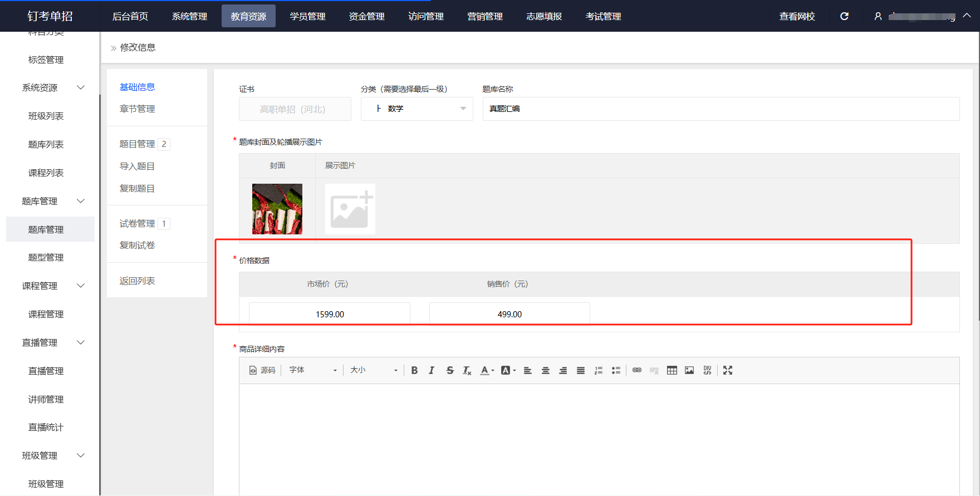The image size is (980, 496).
Task: Open the 字体 font dropdown
Action: click(x=313, y=370)
